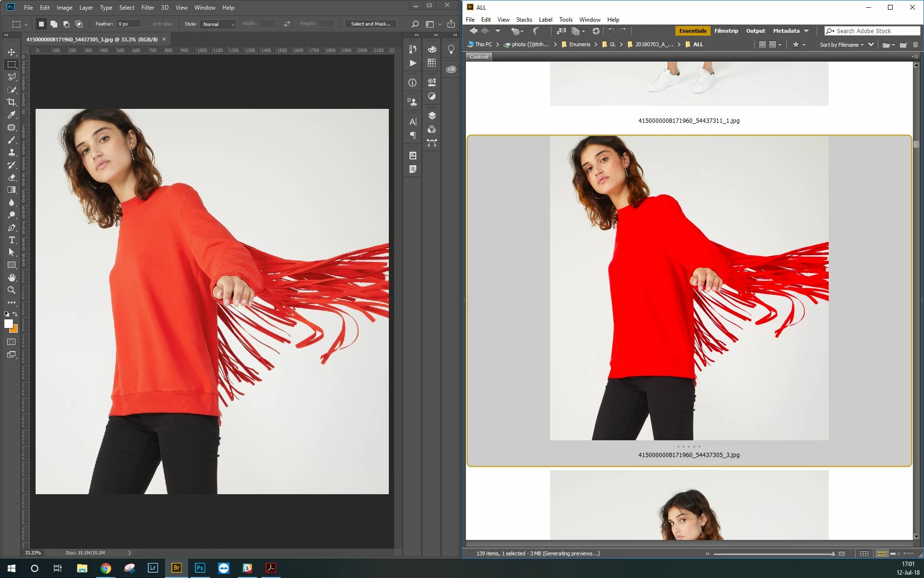Navigate to Enumeris folder in breadcrumb
Screen dimensions: 924x578
579,44
